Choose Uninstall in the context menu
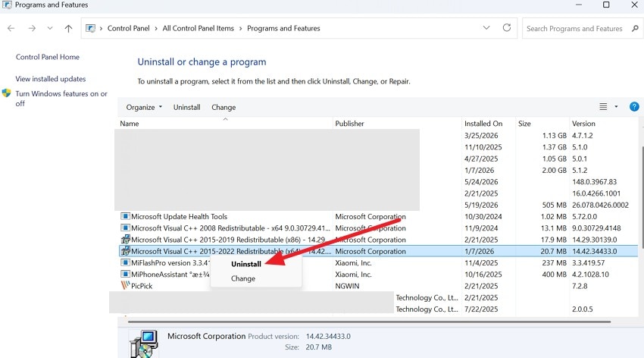644x358 pixels. [x=246, y=264]
